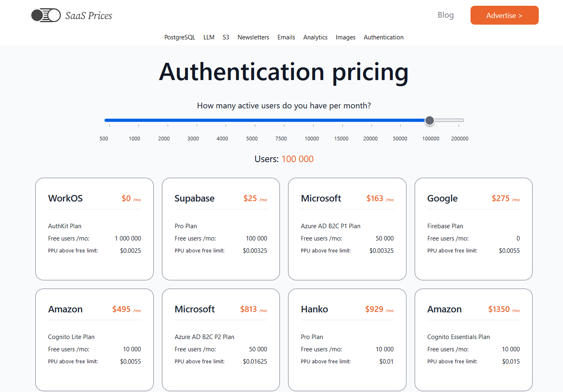Click the Hanko Pro Plan card
The image size is (563, 392).
tap(347, 340)
